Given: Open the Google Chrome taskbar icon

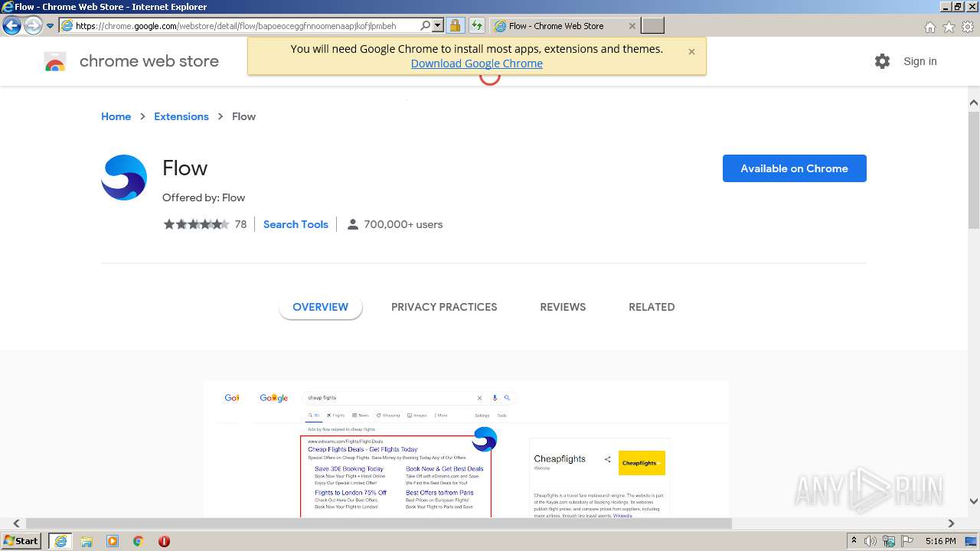Looking at the screenshot, I should [x=139, y=541].
